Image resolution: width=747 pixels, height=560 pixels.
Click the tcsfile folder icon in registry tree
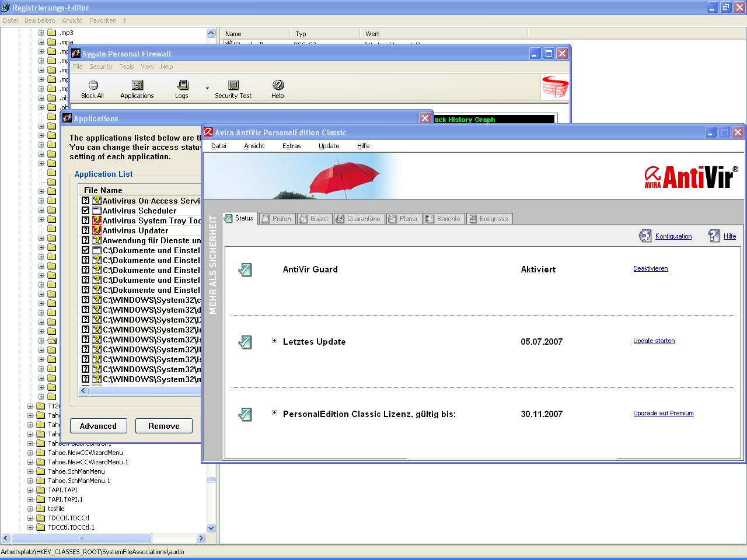point(40,509)
